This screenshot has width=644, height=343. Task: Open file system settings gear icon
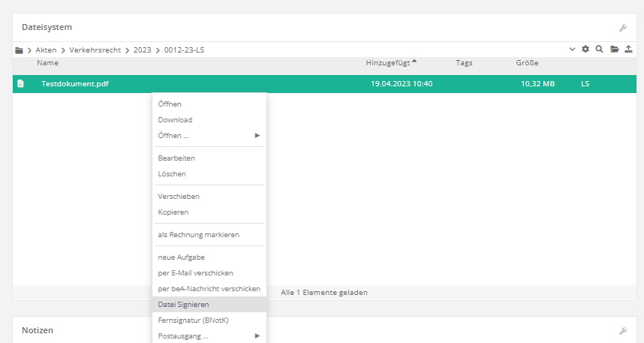click(585, 50)
